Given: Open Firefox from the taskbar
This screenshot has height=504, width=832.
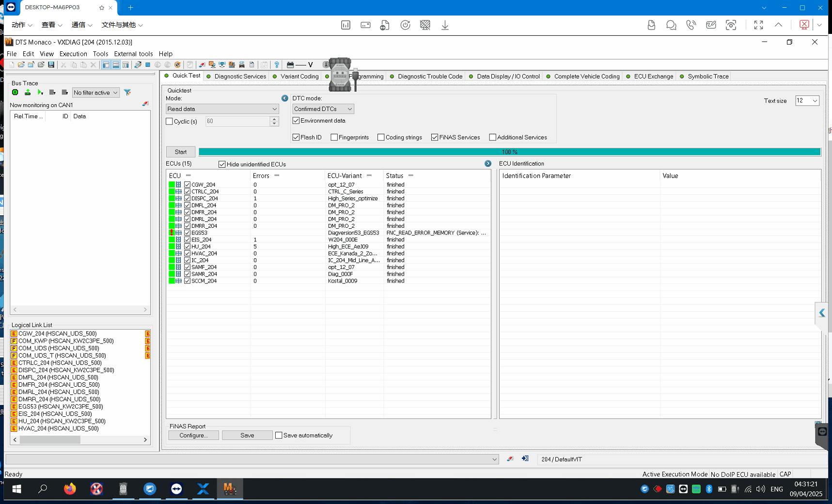Looking at the screenshot, I should [70, 489].
